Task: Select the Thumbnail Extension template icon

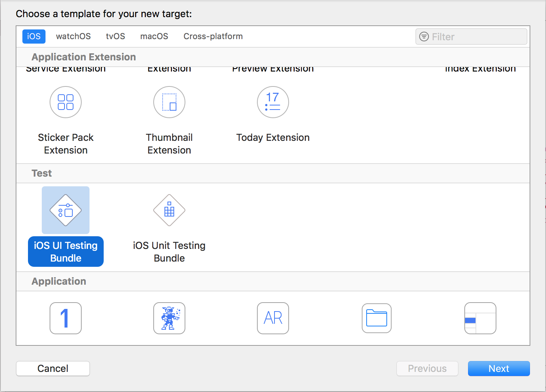Action: coord(169,102)
